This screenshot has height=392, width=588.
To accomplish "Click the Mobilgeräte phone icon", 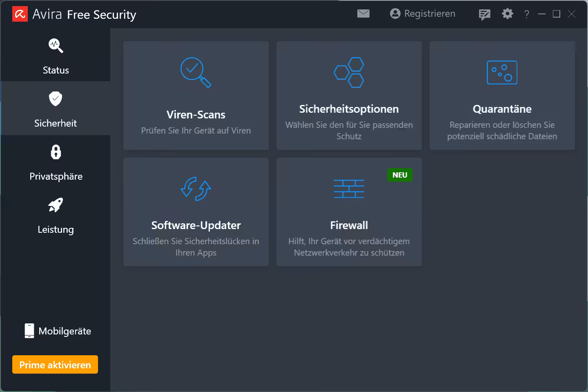I will [x=29, y=331].
